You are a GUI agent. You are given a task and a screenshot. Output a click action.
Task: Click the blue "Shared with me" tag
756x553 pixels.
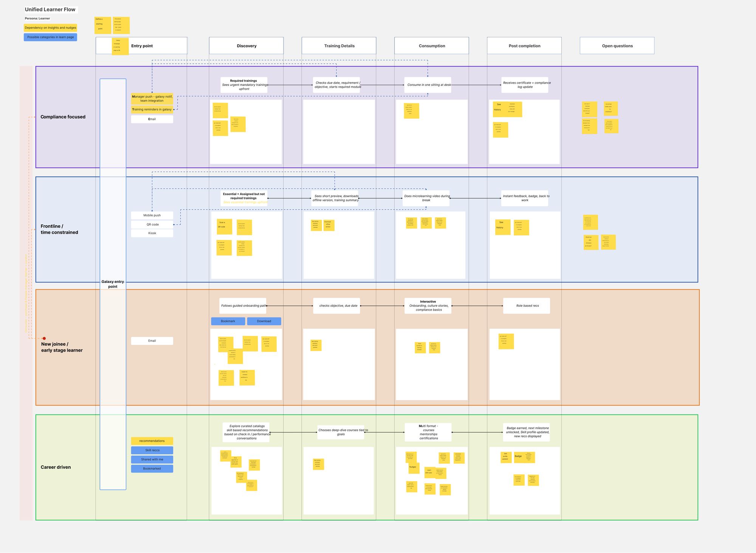[152, 460]
